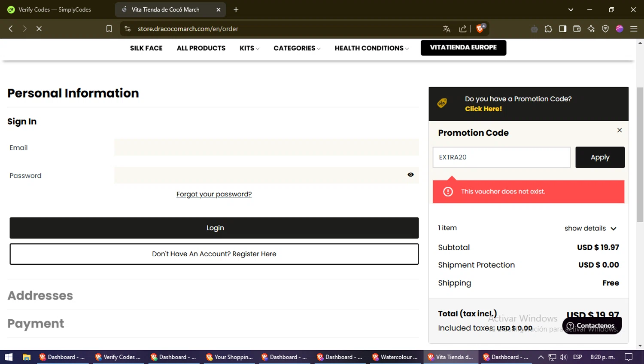
Task: Go forward to the next page
Action: pyautogui.click(x=24, y=29)
